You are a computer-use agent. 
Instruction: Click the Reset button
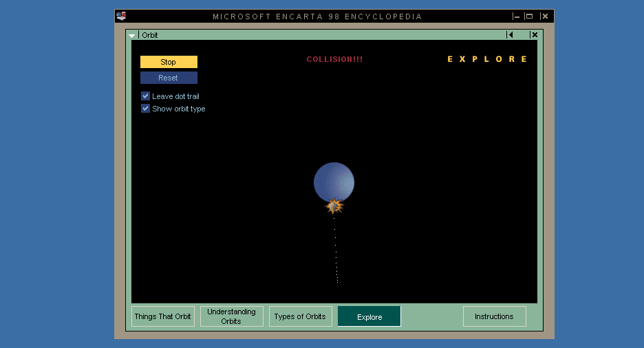[x=169, y=78]
